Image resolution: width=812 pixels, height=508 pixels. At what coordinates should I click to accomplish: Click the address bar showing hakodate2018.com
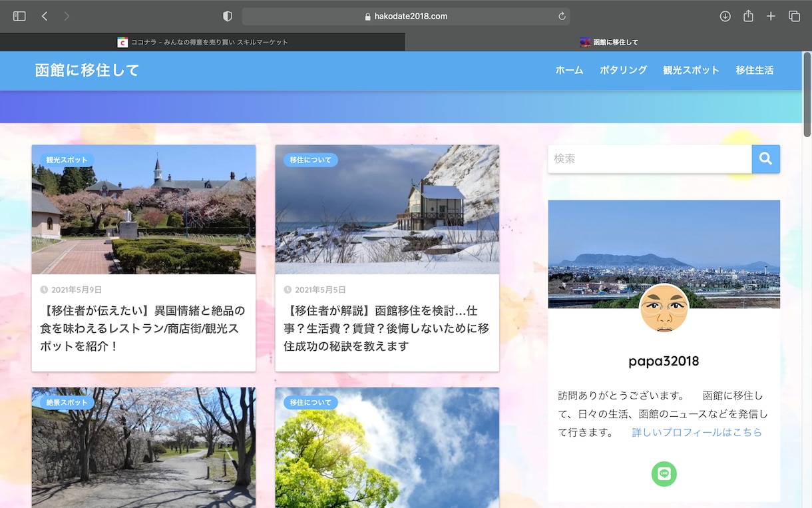pos(406,16)
